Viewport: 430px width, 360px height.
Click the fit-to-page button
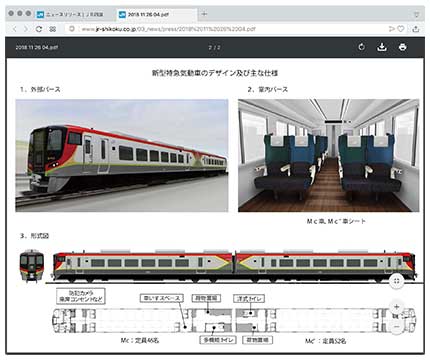(397, 281)
